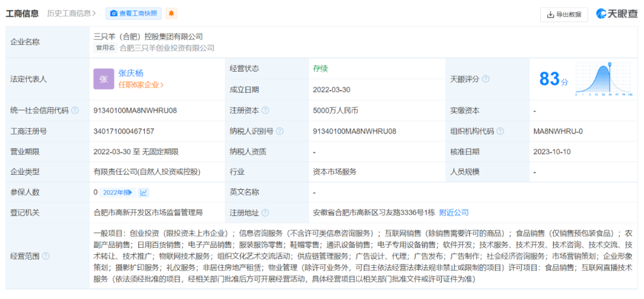This screenshot has width=644, height=299.
Task: Export data with 导出数据 button
Action: tap(563, 14)
